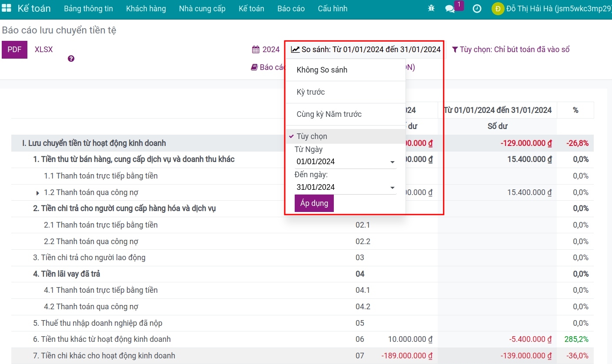Open the Khách hàng menu
This screenshot has height=364, width=612.
[146, 9]
